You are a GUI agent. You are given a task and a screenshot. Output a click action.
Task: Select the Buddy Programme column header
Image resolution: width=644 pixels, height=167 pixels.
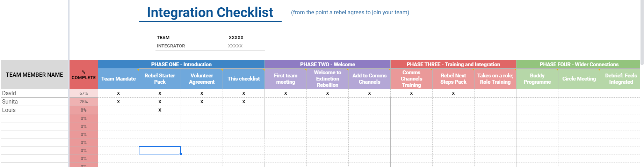537,79
